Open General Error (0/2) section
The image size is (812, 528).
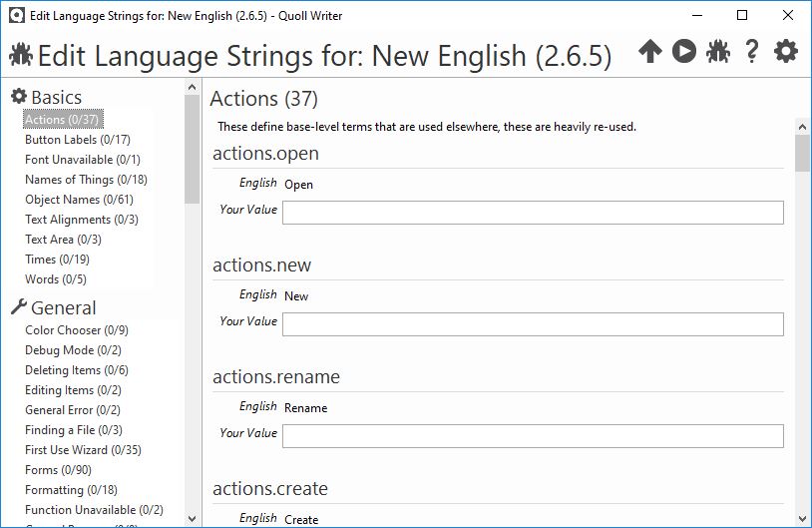click(x=73, y=410)
